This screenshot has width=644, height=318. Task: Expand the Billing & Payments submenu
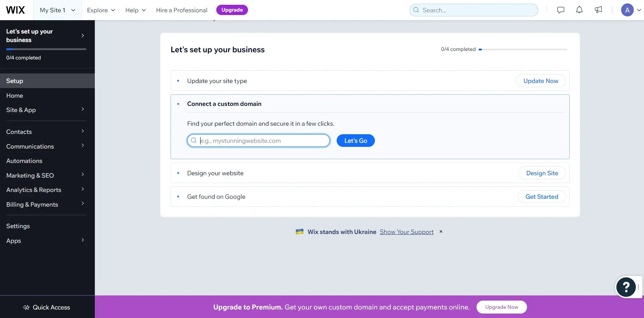[x=83, y=204]
